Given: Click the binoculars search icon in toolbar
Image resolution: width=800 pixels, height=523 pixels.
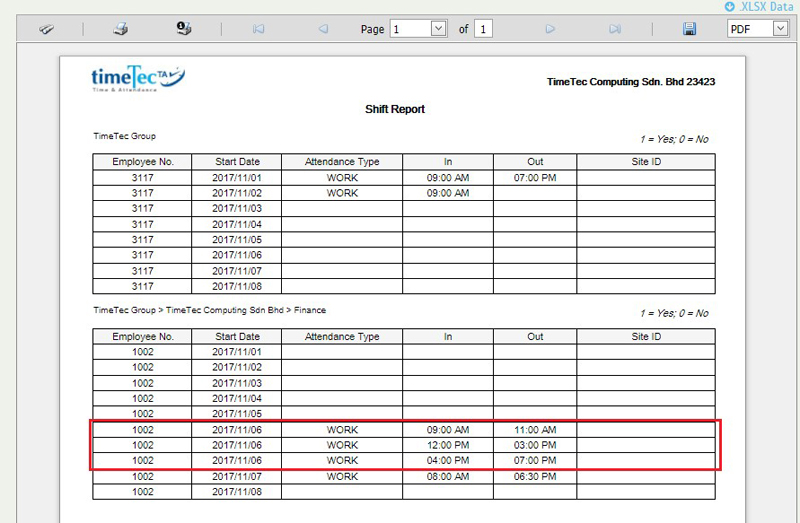Looking at the screenshot, I should [x=46, y=29].
